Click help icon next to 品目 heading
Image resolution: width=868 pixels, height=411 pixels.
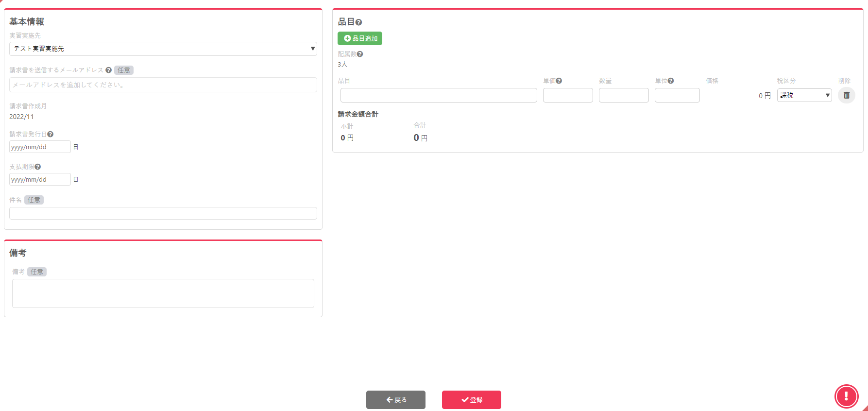(x=358, y=22)
